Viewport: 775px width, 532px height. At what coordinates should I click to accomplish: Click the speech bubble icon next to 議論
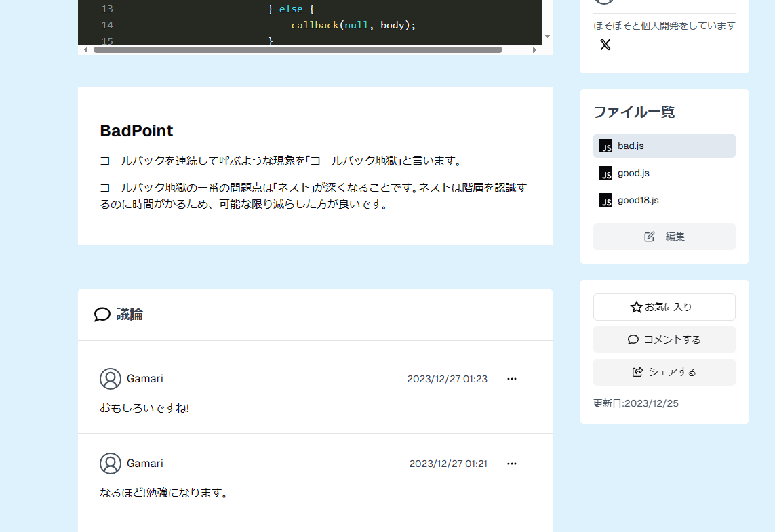click(102, 314)
